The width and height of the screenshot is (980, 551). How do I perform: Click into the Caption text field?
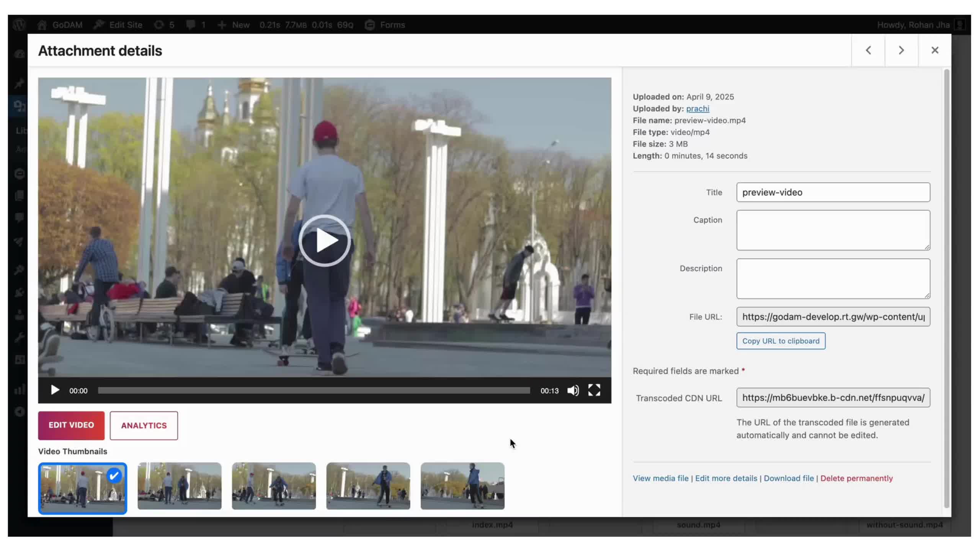click(833, 230)
